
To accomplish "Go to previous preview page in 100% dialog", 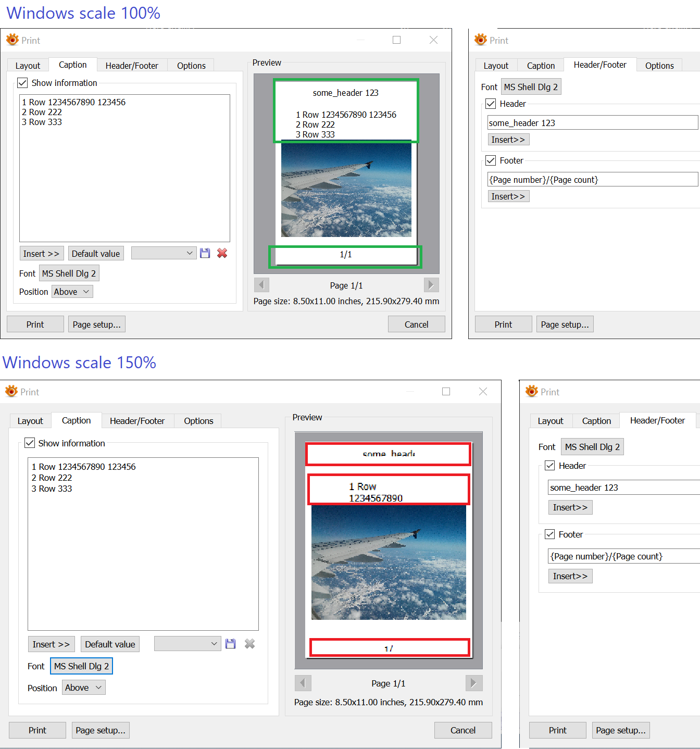I will 261,285.
